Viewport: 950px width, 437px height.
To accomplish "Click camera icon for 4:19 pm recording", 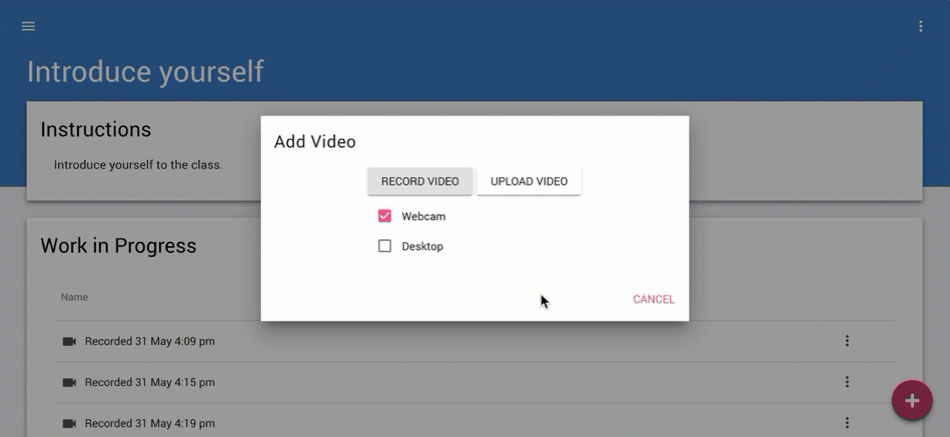I will tap(69, 423).
